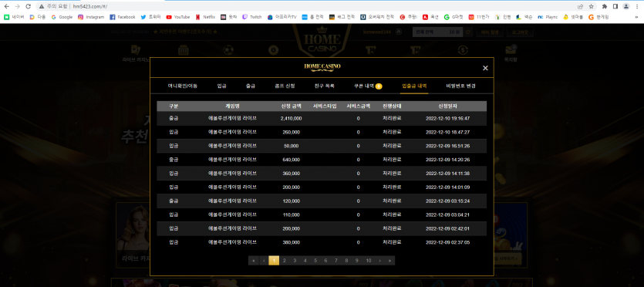644x287 pixels.
Task: Open the Facebook bookmark
Action: pos(123,17)
